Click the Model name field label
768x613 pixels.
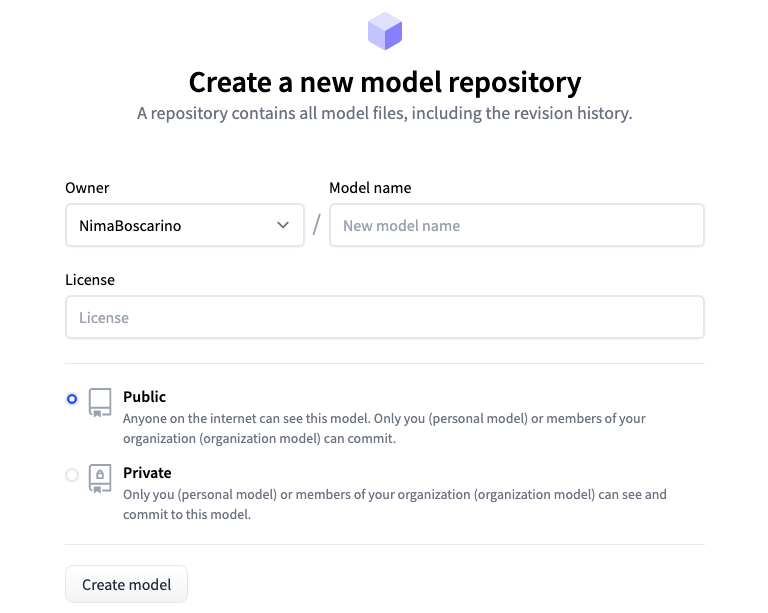click(x=370, y=188)
